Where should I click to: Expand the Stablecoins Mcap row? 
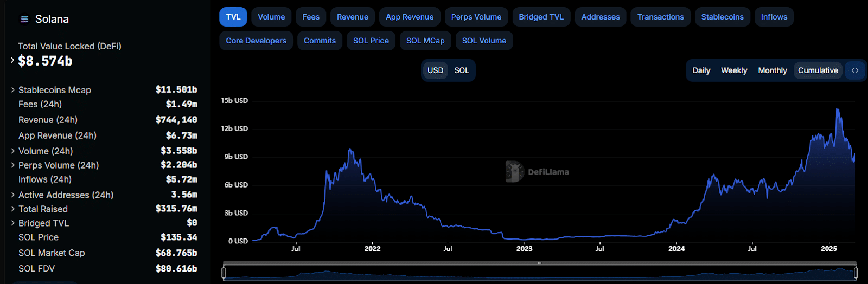[12, 90]
